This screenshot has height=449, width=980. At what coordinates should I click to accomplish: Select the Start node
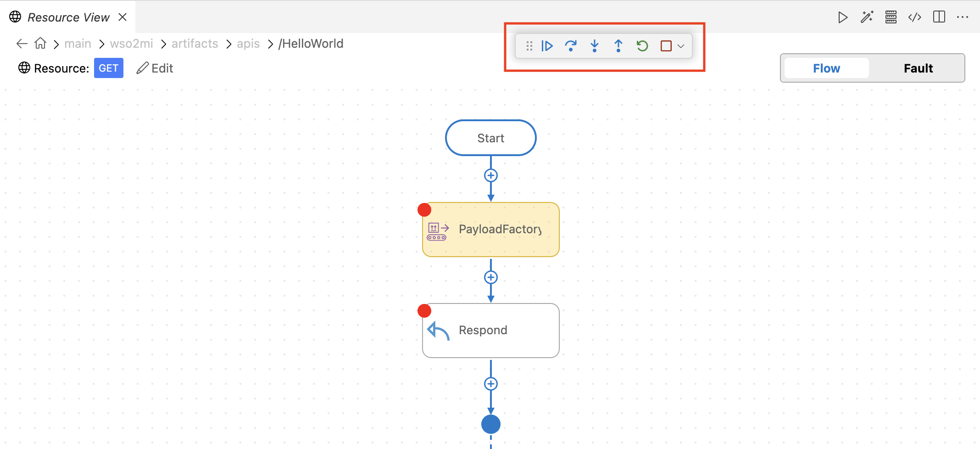(x=491, y=138)
